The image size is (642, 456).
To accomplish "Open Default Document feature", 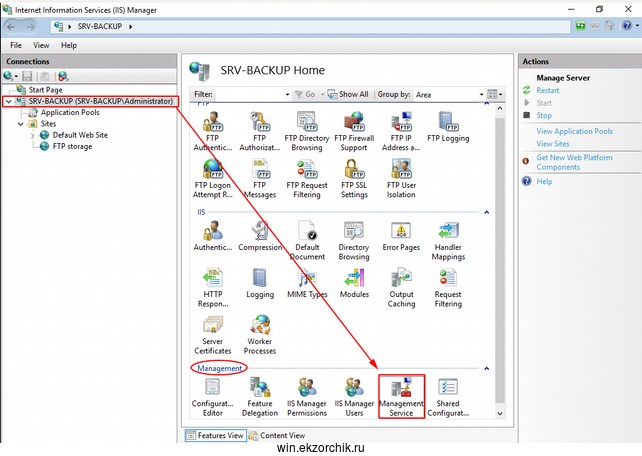I will click(307, 240).
